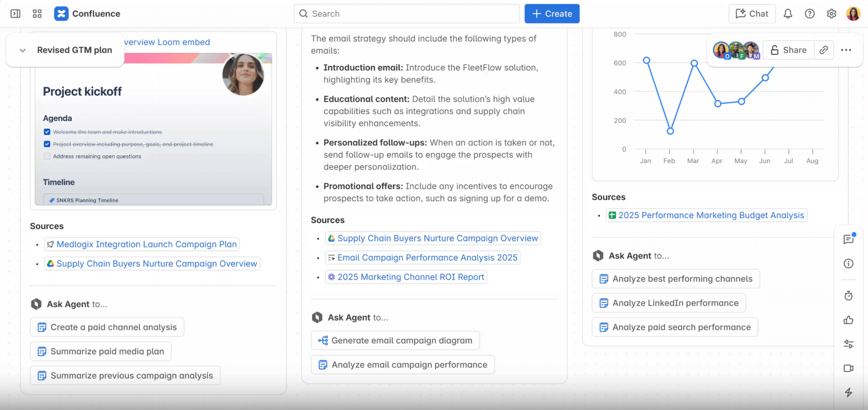Open the Chat button

pos(752,14)
